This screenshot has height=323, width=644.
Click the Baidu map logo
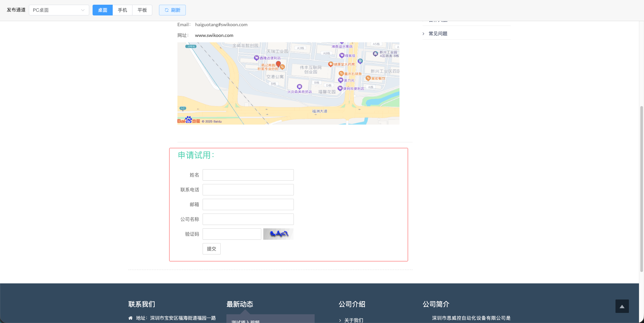189,120
